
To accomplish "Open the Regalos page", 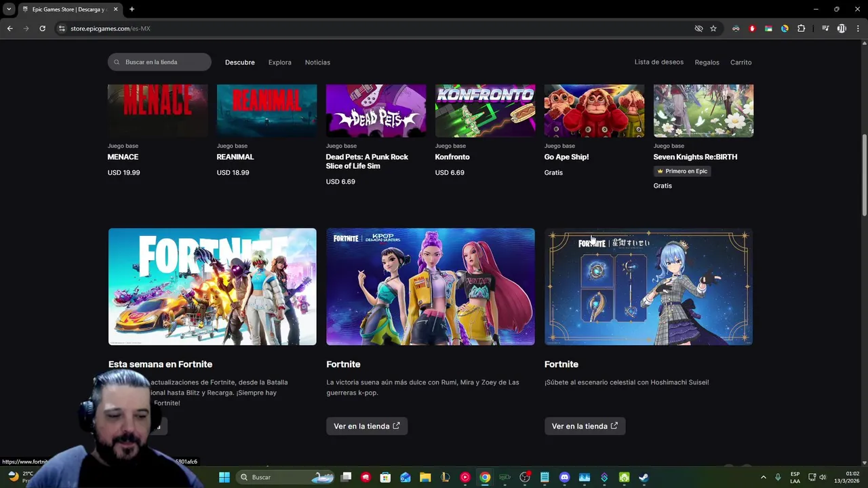I will (707, 62).
